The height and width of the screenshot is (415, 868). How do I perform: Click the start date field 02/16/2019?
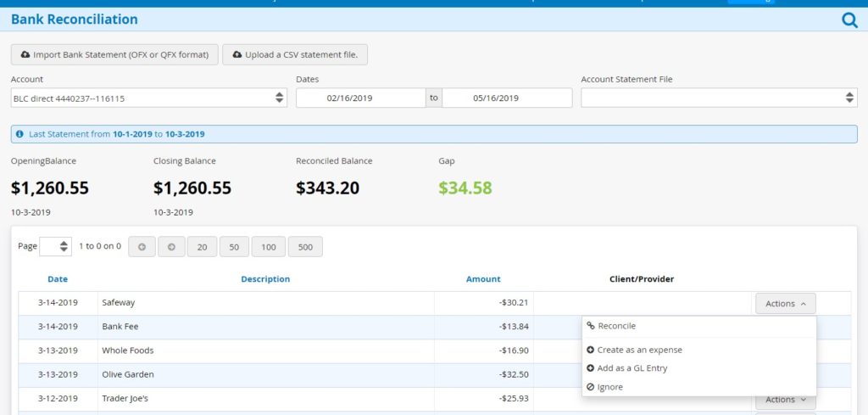pyautogui.click(x=360, y=98)
